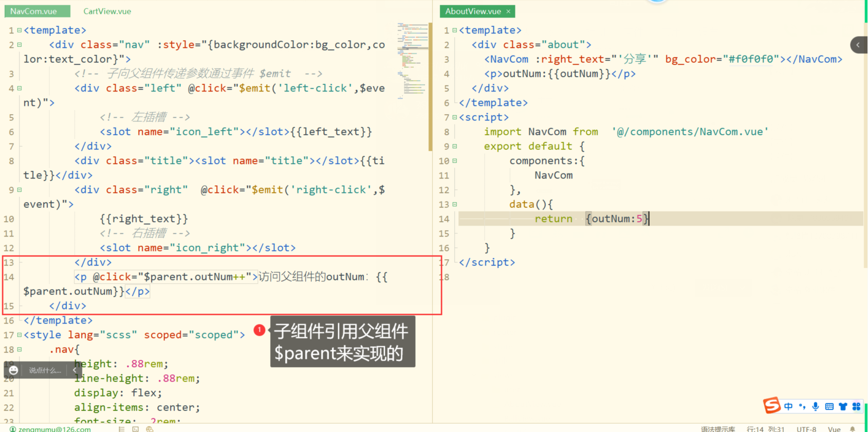Click line number 16 in NavCom.vue gutter
Image resolution: width=868 pixels, height=432 pixels.
(x=9, y=320)
